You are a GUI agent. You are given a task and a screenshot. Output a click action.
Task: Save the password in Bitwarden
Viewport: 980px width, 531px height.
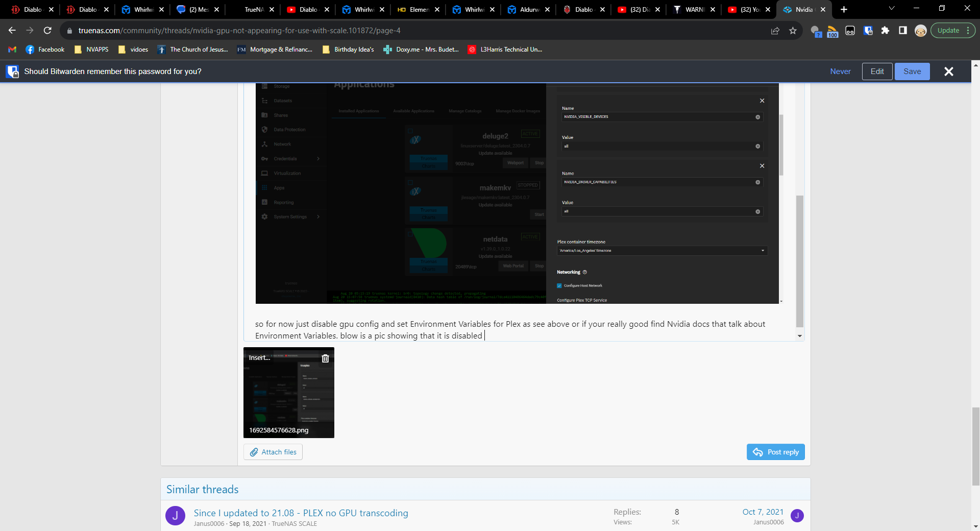click(912, 71)
